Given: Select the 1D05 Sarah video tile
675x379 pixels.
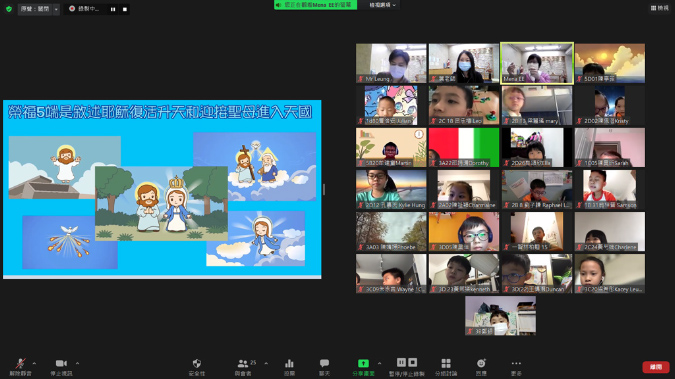Looking at the screenshot, I should [610, 147].
